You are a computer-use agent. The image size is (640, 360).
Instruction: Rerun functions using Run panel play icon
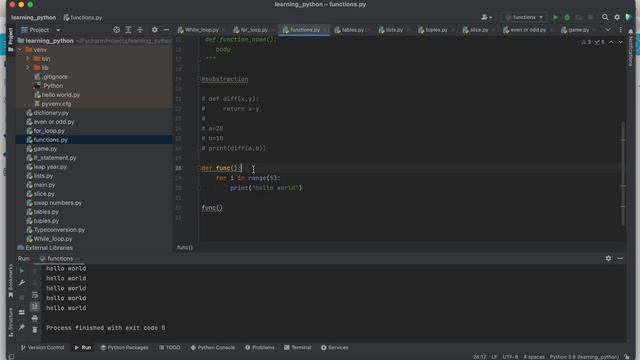pyautogui.click(x=22, y=271)
